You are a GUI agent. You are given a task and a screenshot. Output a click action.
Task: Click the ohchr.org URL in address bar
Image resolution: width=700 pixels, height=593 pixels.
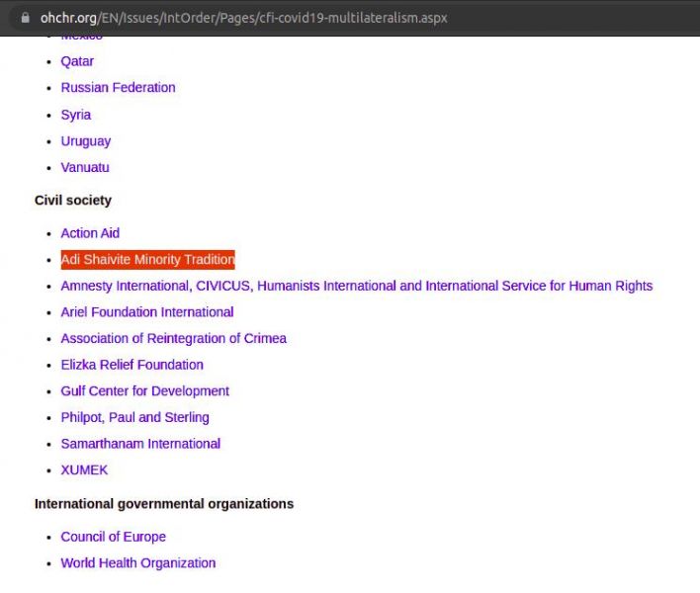[x=244, y=18]
